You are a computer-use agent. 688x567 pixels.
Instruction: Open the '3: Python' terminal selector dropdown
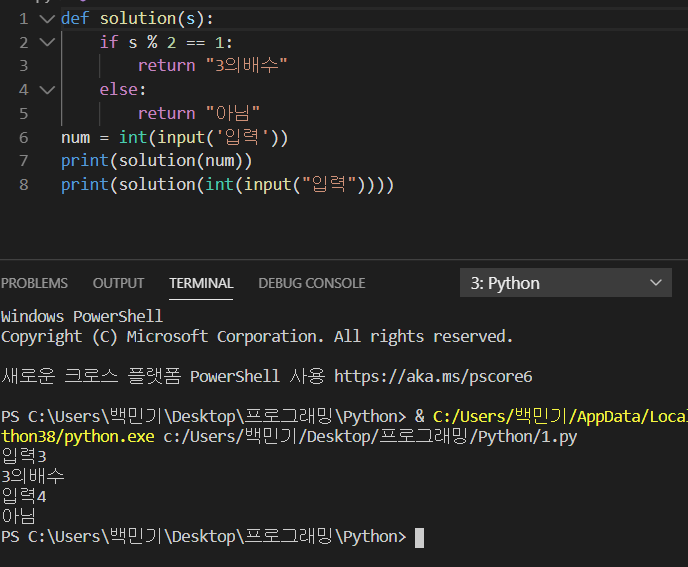point(566,283)
